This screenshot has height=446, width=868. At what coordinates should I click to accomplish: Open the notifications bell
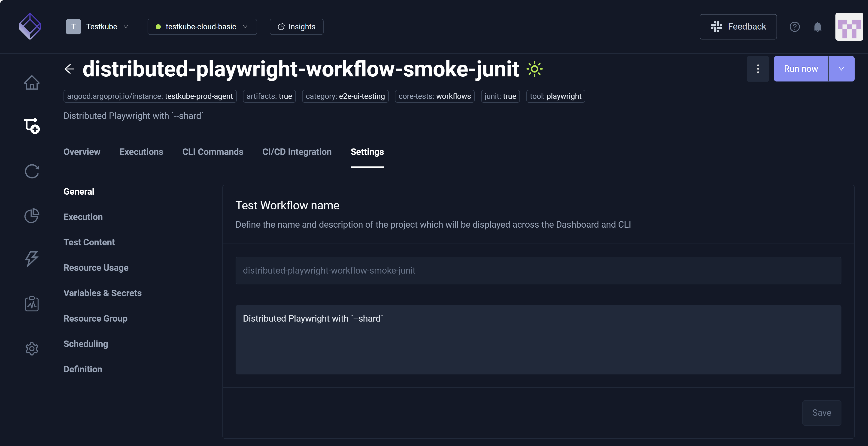[x=817, y=27]
